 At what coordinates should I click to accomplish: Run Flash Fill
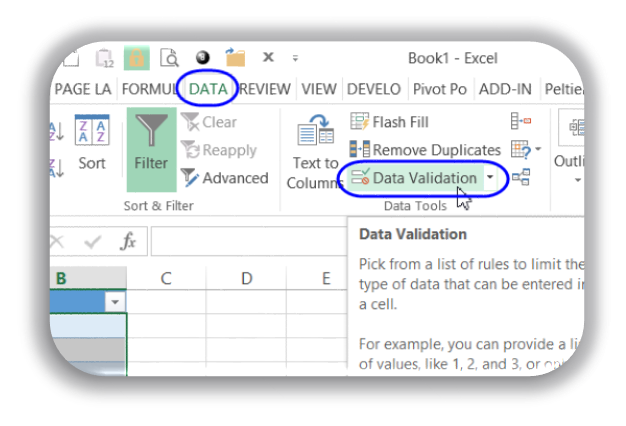point(390,122)
